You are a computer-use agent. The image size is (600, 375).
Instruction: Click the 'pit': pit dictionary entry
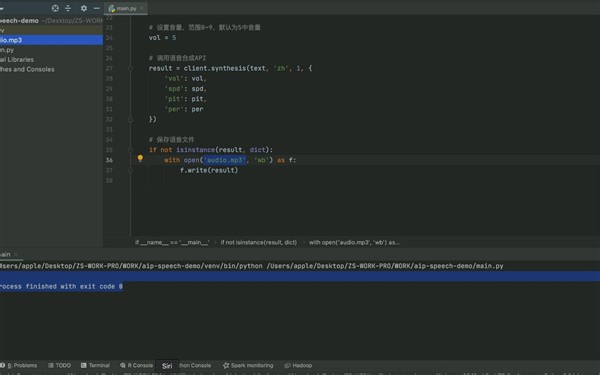pos(186,99)
